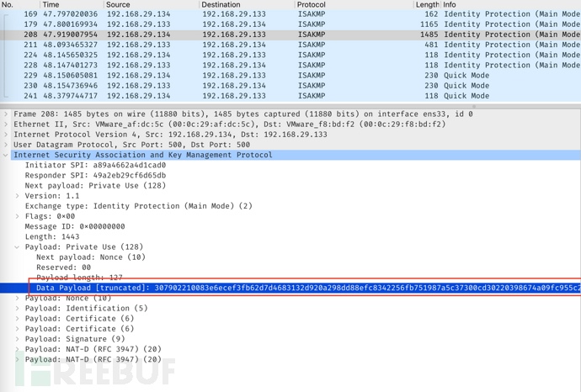Sort packets by Time column header

coord(72,5)
